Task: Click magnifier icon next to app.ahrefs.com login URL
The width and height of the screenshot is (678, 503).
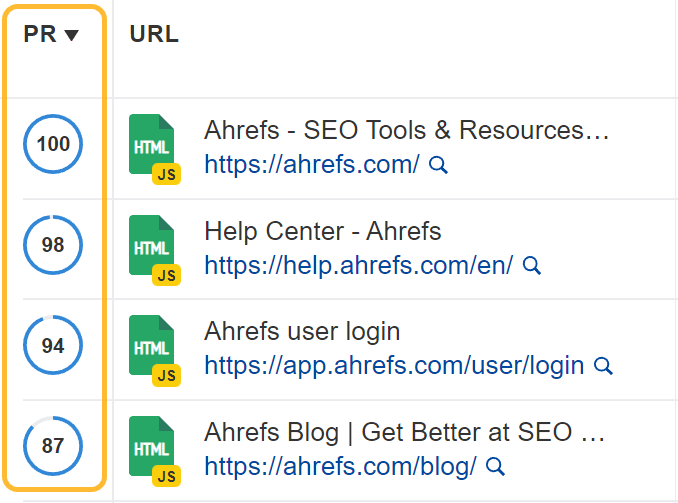Action: click(x=603, y=366)
